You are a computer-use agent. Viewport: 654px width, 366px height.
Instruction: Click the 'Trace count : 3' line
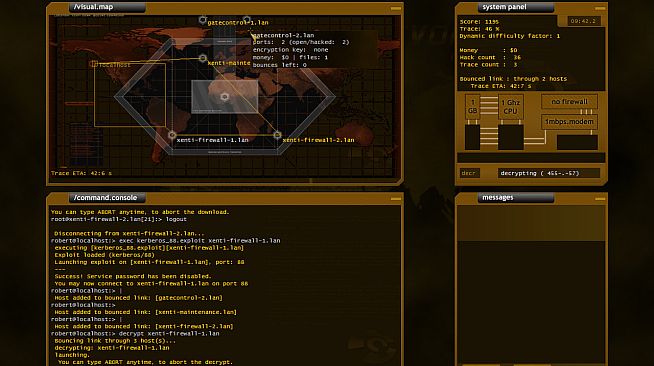pyautogui.click(x=488, y=65)
